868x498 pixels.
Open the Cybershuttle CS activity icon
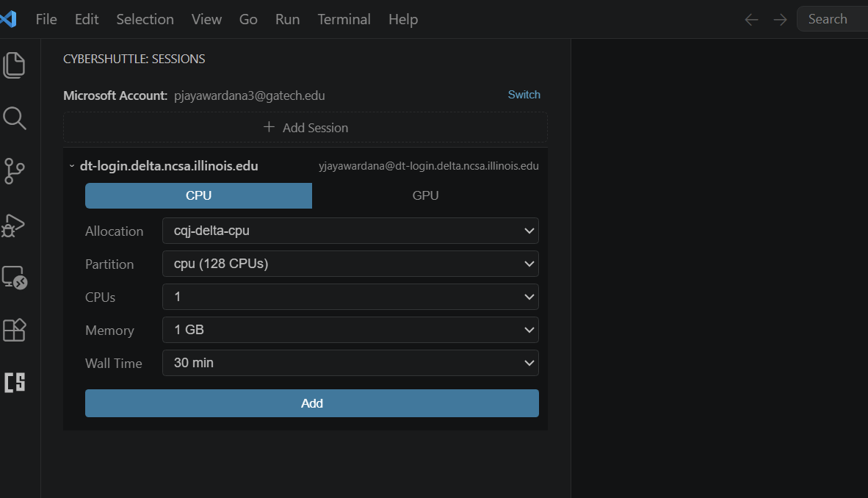point(15,382)
